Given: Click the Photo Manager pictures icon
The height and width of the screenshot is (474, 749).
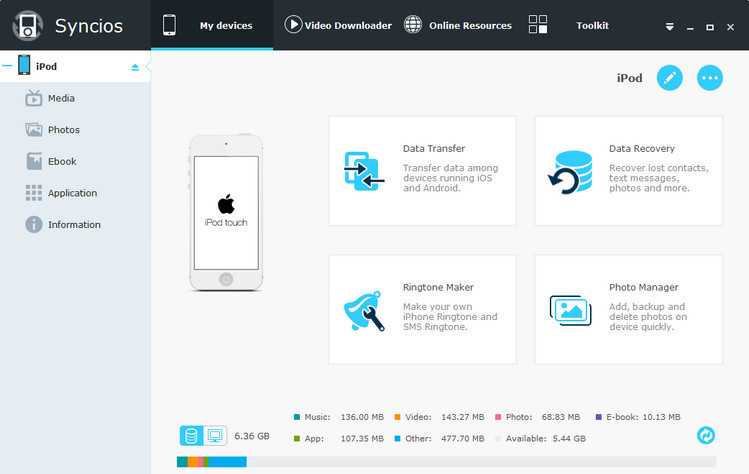Looking at the screenshot, I should tap(570, 311).
